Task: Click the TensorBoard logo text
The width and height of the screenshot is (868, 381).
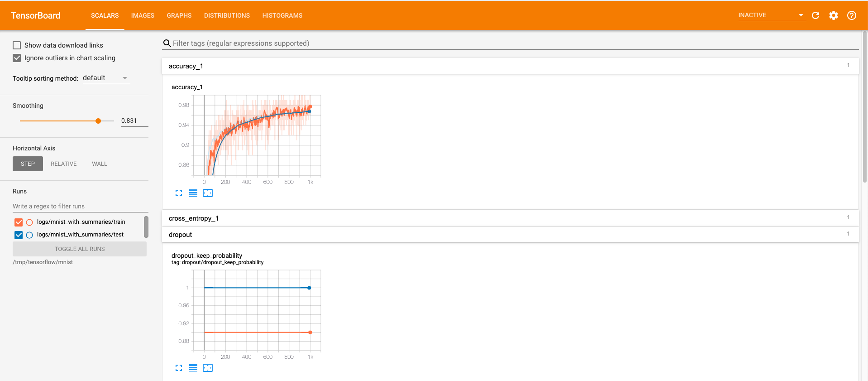Action: point(36,15)
